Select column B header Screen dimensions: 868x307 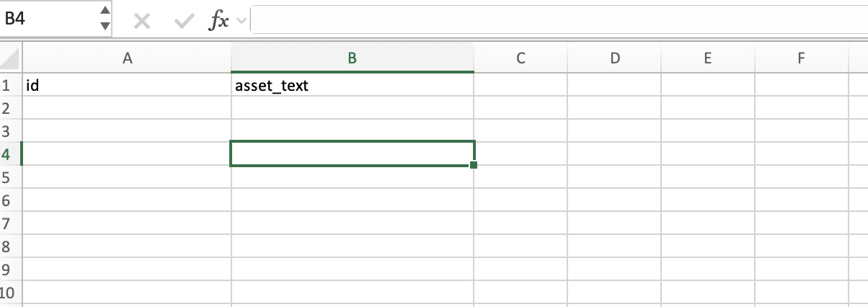352,59
